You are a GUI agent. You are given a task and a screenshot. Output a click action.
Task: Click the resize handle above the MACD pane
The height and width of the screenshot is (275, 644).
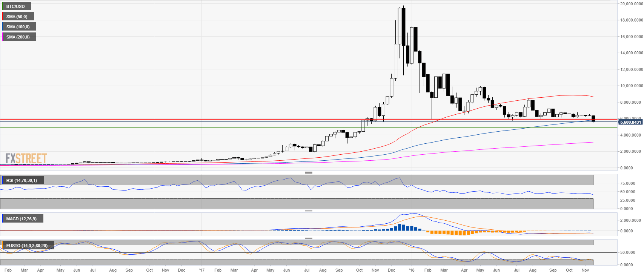pos(308,211)
